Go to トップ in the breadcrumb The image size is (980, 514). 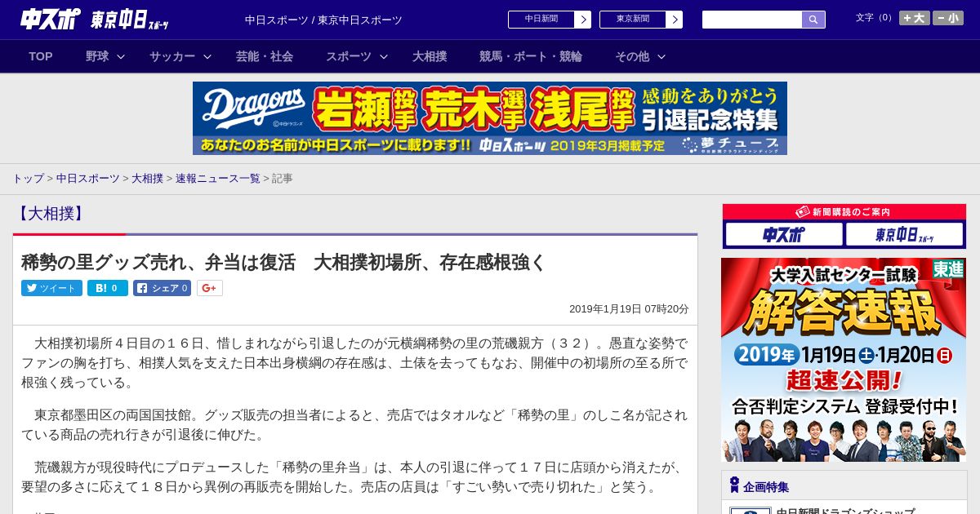[x=28, y=178]
